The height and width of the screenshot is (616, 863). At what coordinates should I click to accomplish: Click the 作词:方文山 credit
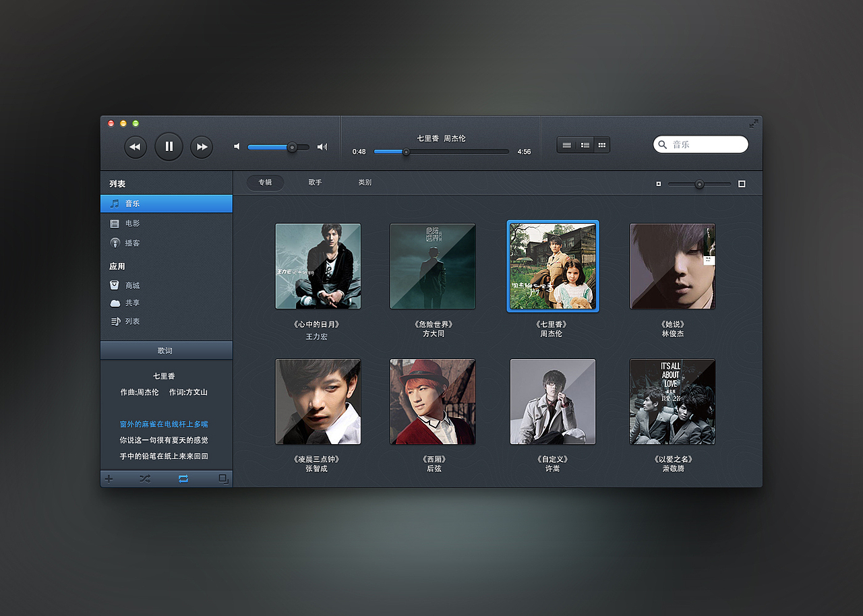point(188,392)
